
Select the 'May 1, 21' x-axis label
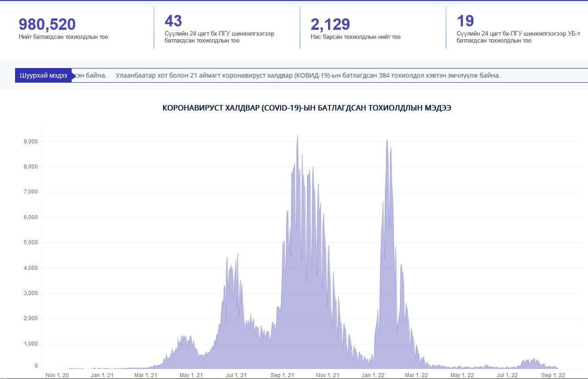click(191, 375)
